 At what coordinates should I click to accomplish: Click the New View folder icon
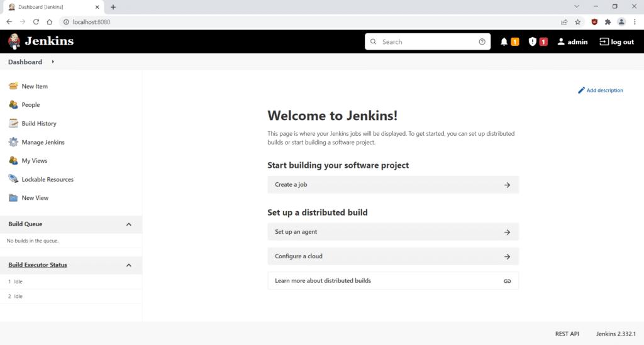(13, 198)
